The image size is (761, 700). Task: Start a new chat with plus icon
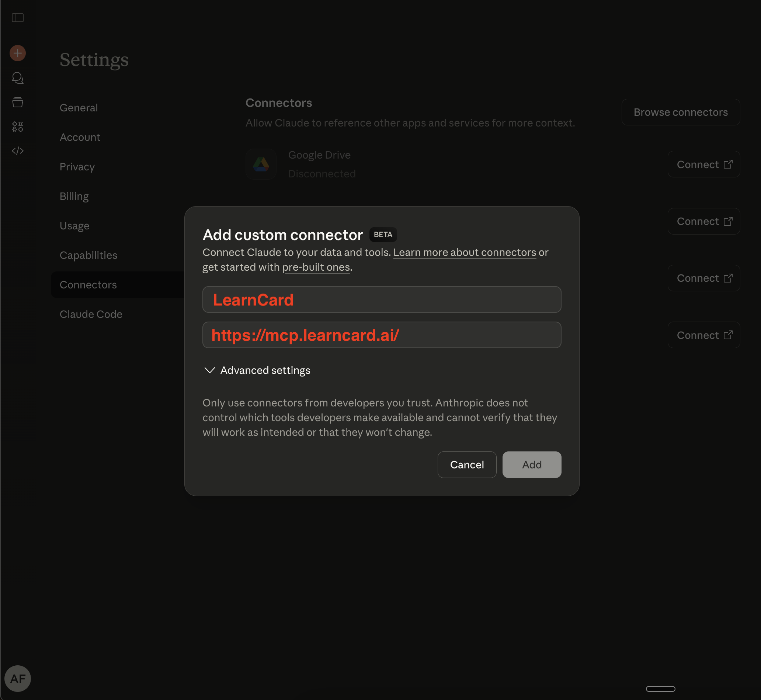(x=17, y=53)
